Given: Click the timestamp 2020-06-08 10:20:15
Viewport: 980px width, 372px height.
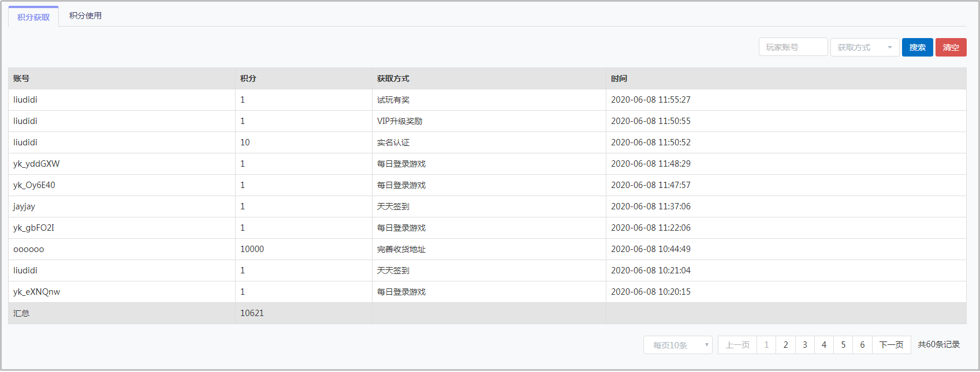Looking at the screenshot, I should [651, 292].
